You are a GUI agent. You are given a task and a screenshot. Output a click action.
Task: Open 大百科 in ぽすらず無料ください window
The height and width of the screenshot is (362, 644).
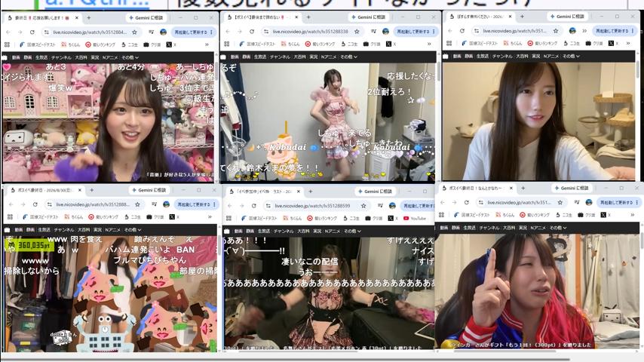[522, 56]
